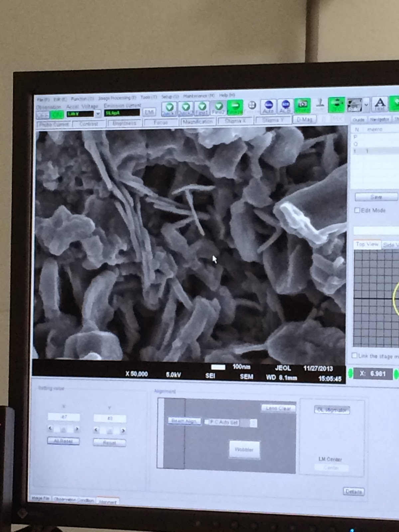Click the X slider left arrow
399x532 pixels.
50,428
